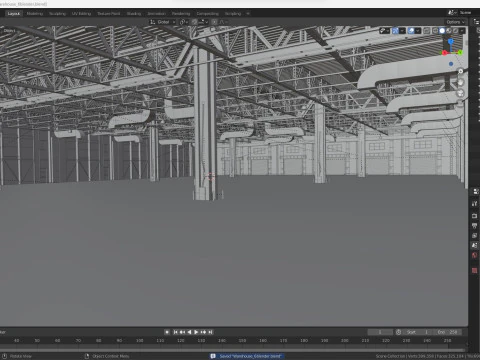Switch to the Rendering workspace tab

click(x=181, y=14)
